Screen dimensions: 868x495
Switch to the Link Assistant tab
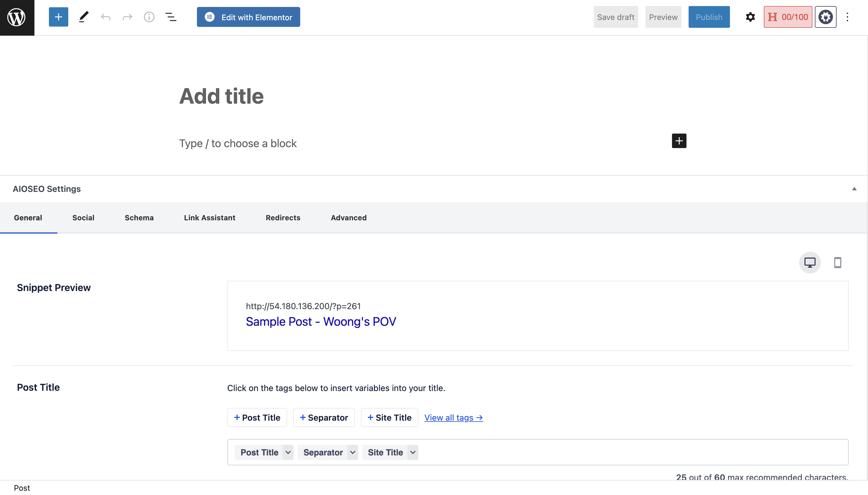210,218
